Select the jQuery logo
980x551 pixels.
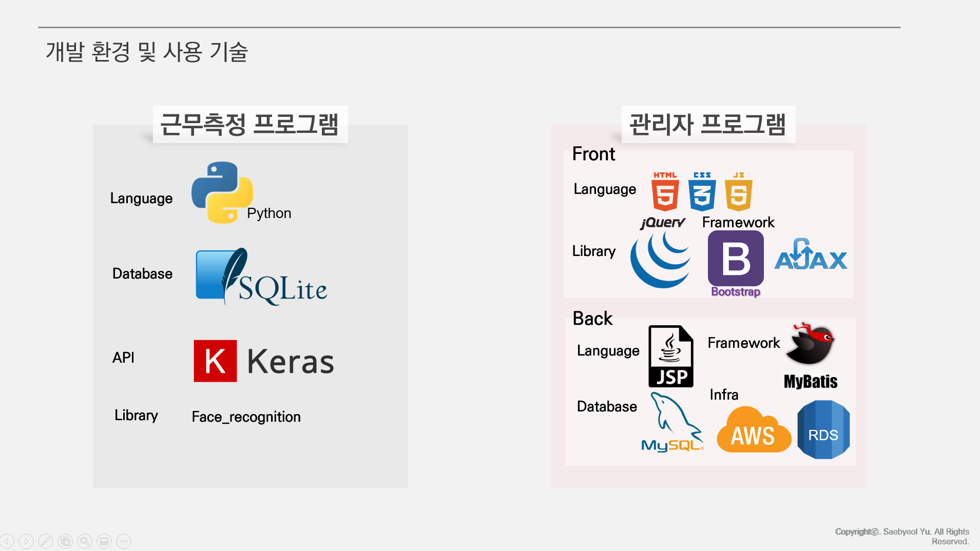pyautogui.click(x=660, y=259)
